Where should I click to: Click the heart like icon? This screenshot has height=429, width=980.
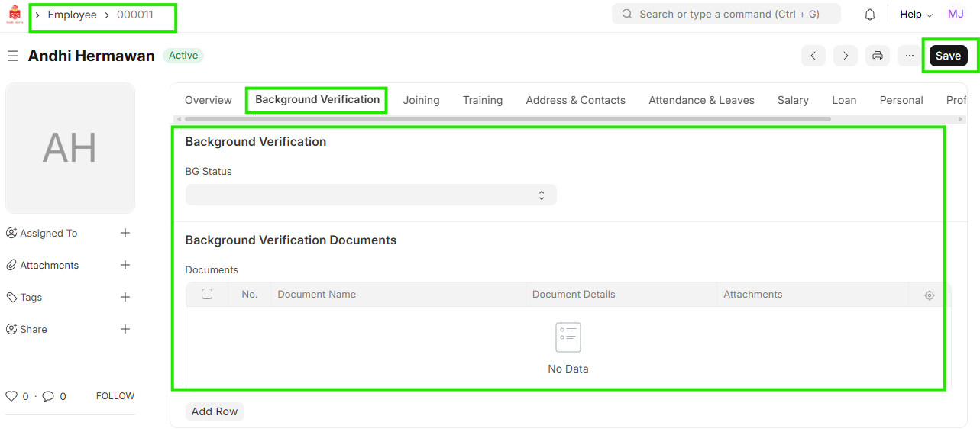11,396
